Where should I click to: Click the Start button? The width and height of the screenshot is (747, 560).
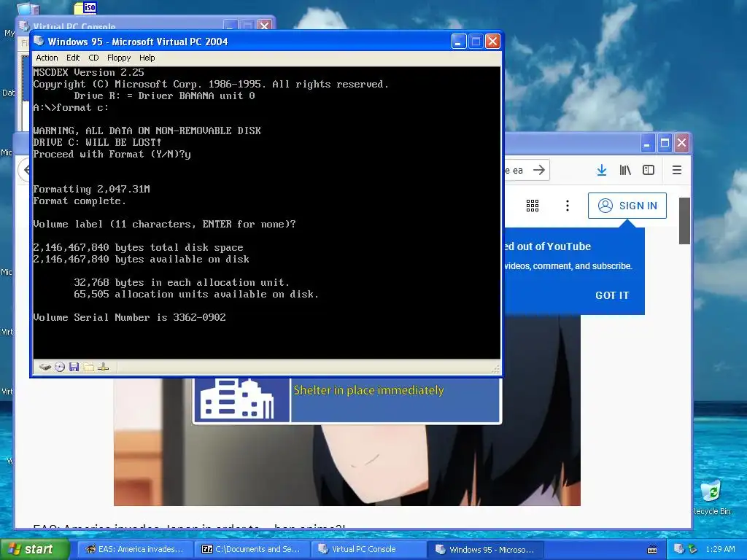(34, 549)
